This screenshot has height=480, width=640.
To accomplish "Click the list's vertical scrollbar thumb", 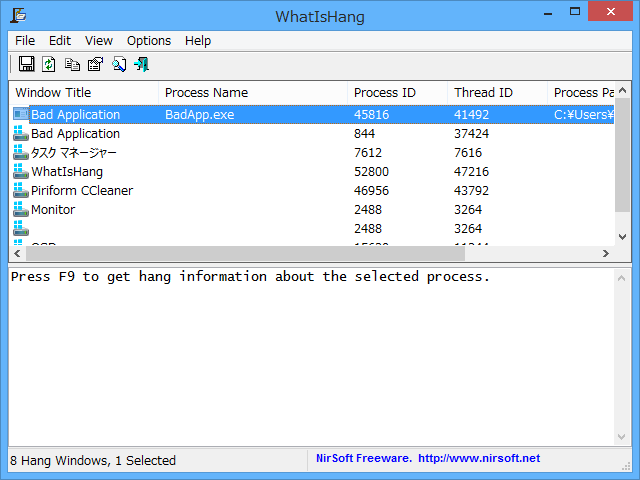I will pyautogui.click(x=622, y=155).
